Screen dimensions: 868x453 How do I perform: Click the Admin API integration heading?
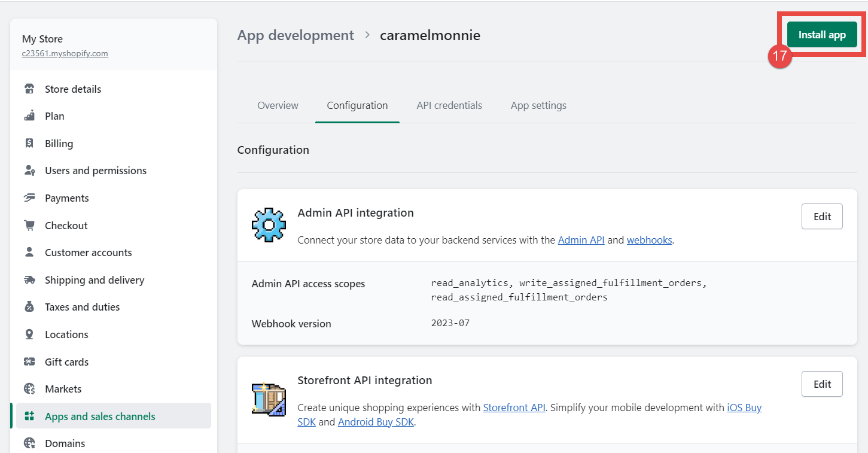click(355, 213)
